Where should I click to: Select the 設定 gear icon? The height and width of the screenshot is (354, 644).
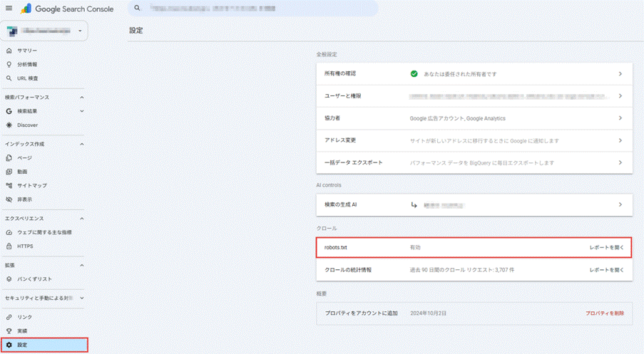pos(9,345)
